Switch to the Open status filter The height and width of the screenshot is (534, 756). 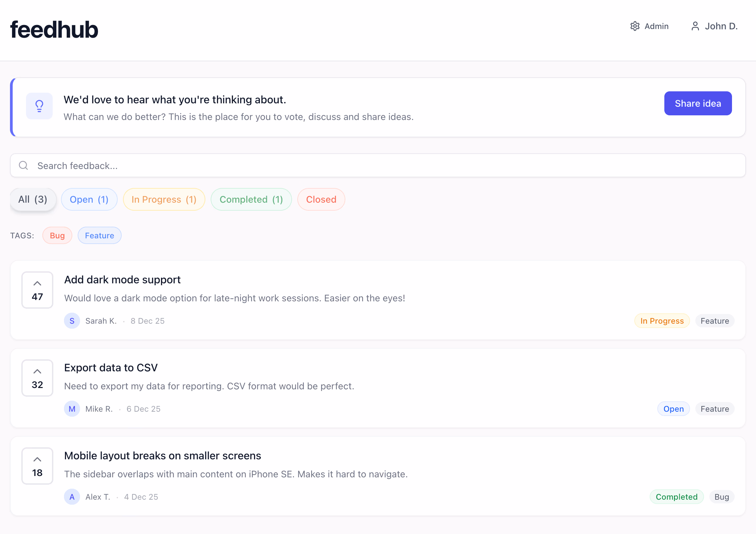(89, 199)
